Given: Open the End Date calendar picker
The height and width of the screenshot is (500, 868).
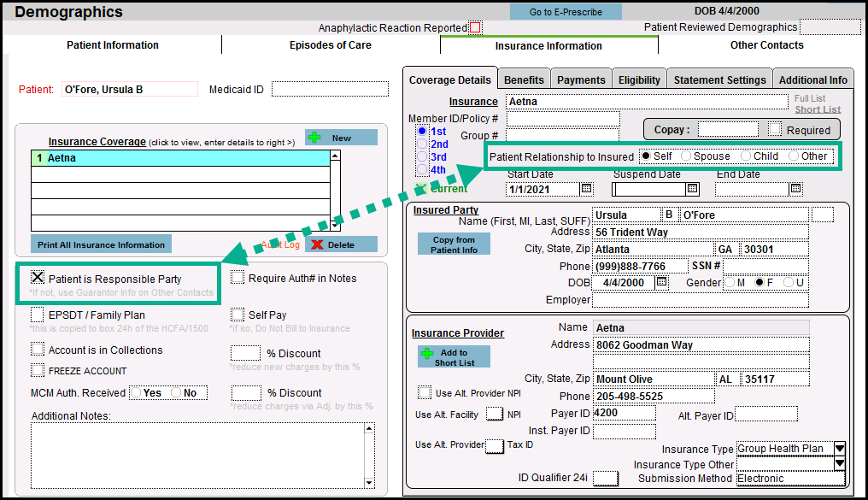Looking at the screenshot, I should pos(795,189).
